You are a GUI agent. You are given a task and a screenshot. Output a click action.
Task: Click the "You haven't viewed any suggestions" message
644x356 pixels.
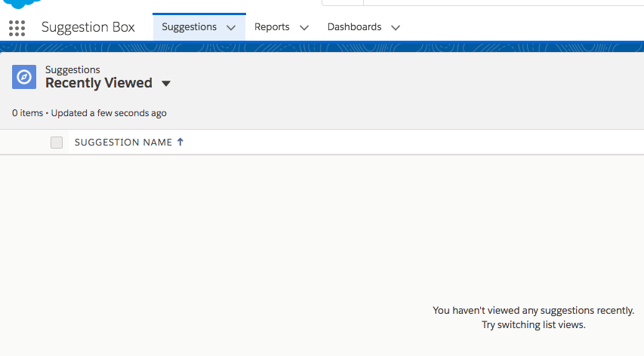[533, 310]
